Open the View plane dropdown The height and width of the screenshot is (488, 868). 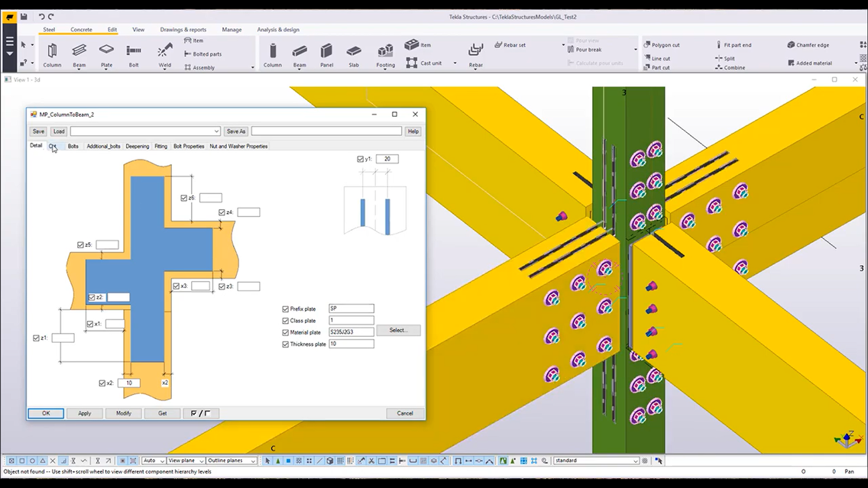(x=186, y=461)
